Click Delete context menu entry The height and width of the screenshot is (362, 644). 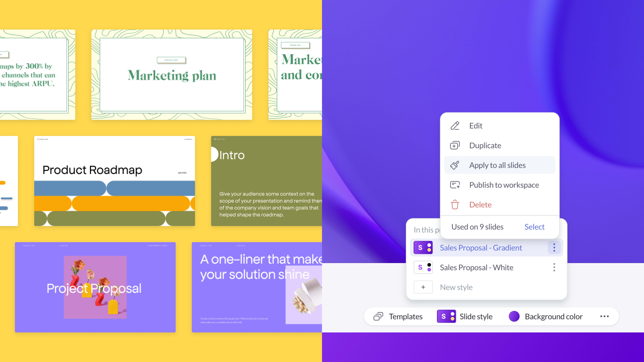pyautogui.click(x=480, y=204)
